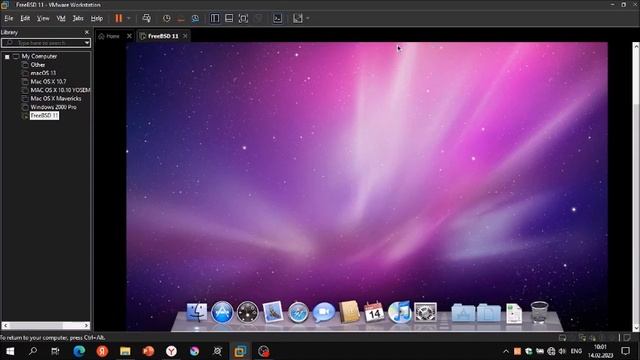Image resolution: width=640 pixels, height=360 pixels.
Task: Select the Mac OS X Mavericks VM
Action: point(56,99)
